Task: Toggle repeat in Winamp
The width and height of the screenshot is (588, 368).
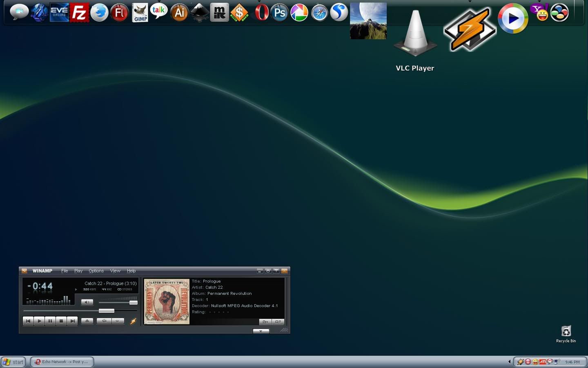Action: [118, 321]
